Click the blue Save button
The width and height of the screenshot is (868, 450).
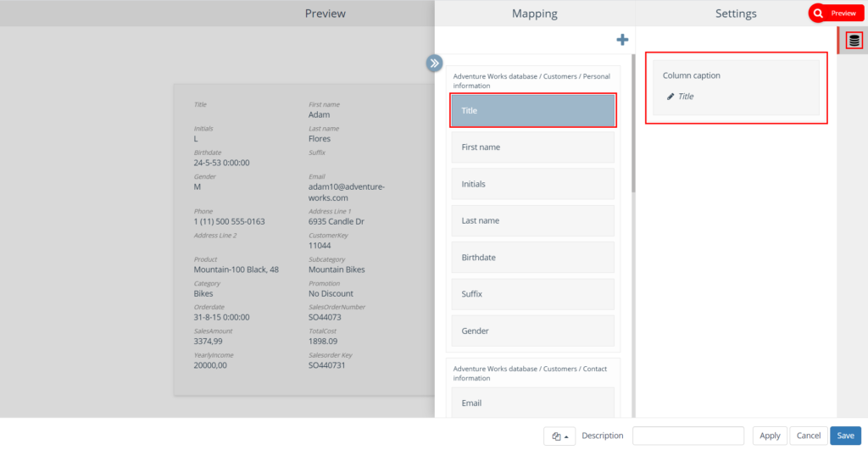845,436
